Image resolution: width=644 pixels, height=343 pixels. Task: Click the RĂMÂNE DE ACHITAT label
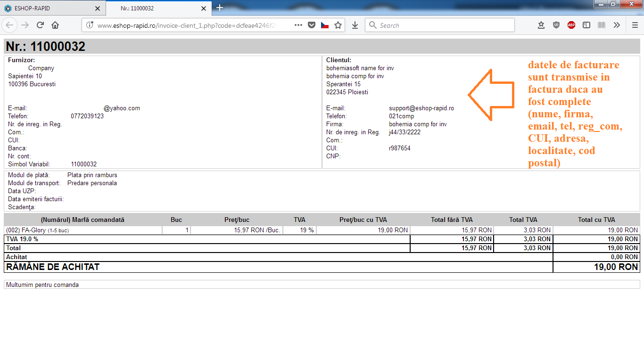[53, 267]
